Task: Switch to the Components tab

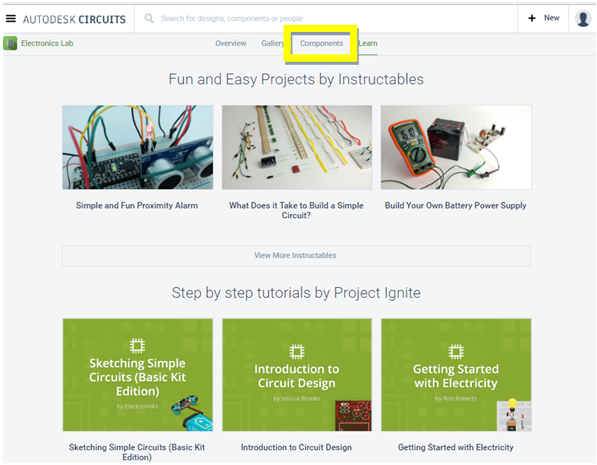Action: [x=321, y=43]
